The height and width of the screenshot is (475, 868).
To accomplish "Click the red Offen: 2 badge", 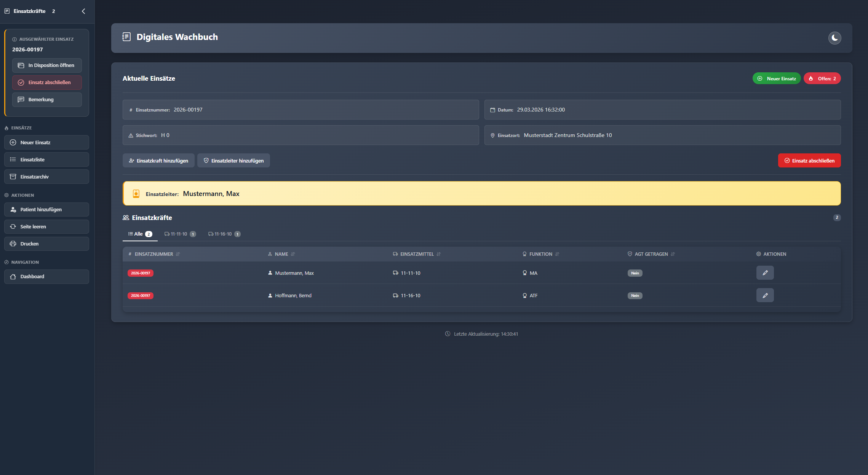I will tap(822, 78).
